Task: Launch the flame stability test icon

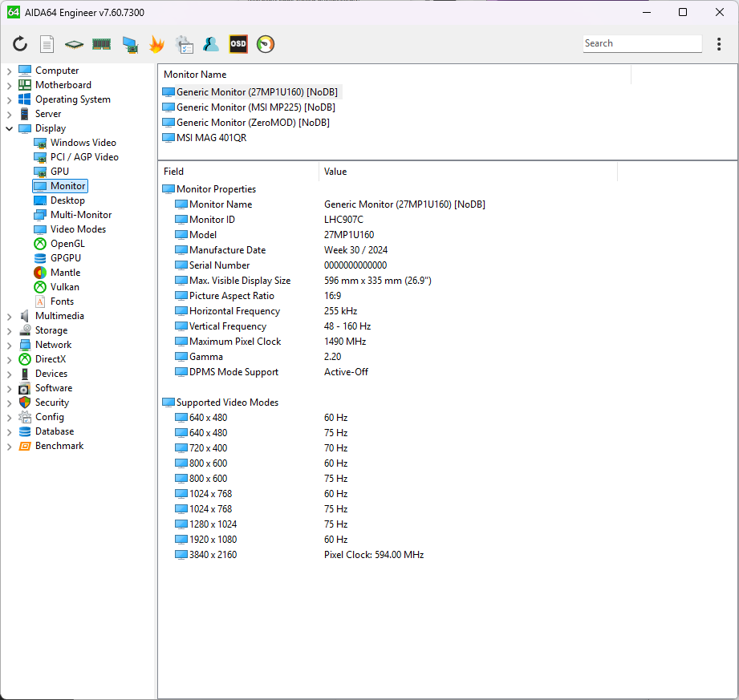Action: [157, 44]
